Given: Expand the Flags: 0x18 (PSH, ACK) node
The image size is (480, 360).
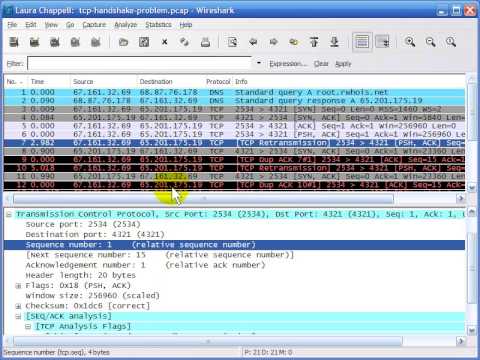Looking at the screenshot, I should [x=19, y=286].
